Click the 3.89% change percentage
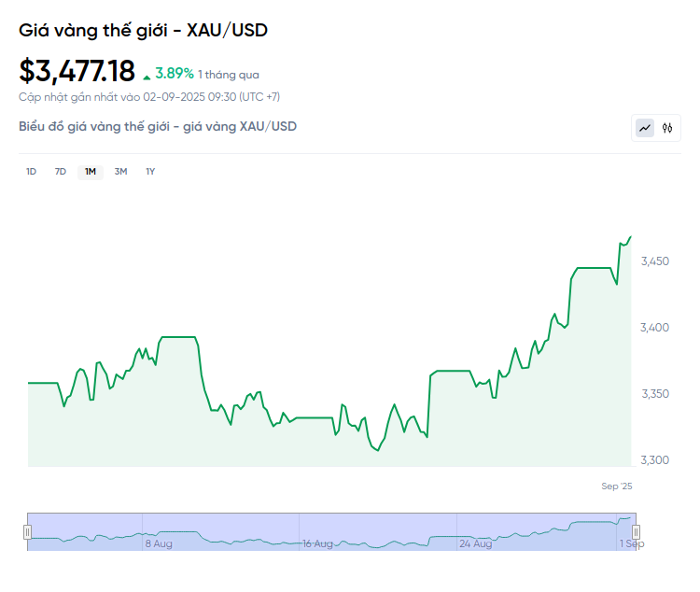Image resolution: width=700 pixels, height=592 pixels. [175, 73]
